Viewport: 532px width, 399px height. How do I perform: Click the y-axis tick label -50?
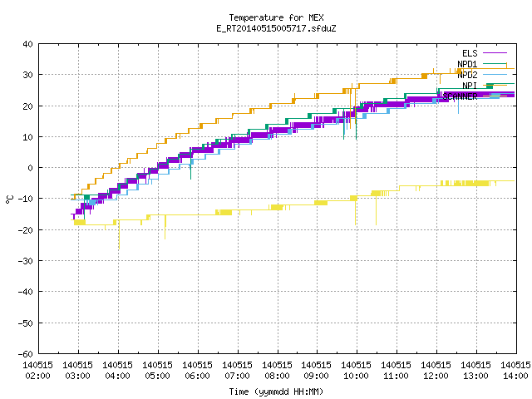click(26, 323)
